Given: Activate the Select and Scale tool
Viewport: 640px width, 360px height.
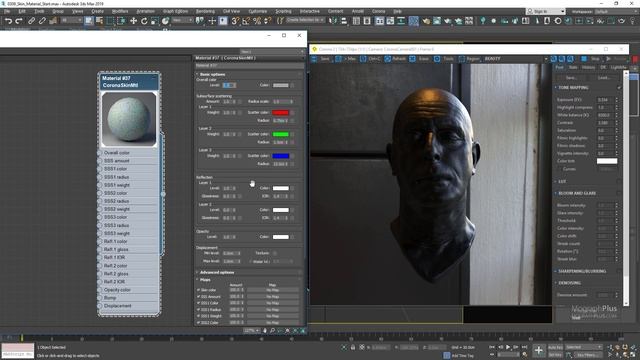Looking at the screenshot, I should [154, 21].
